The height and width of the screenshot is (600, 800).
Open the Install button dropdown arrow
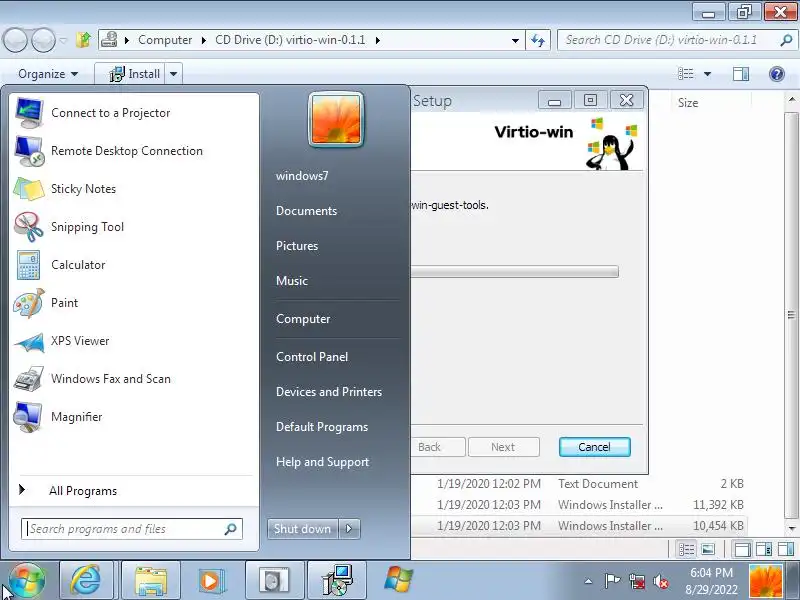point(173,74)
